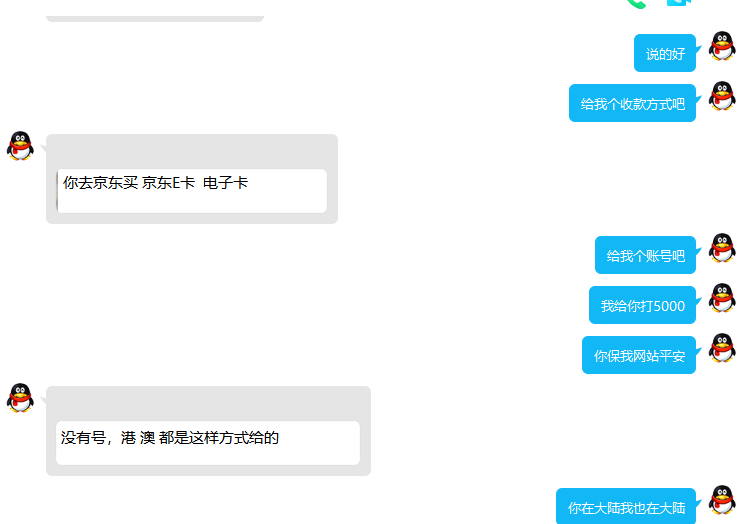Select the 给我个收款方式吧 message bubble
The height and width of the screenshot is (524, 737).
click(632, 103)
